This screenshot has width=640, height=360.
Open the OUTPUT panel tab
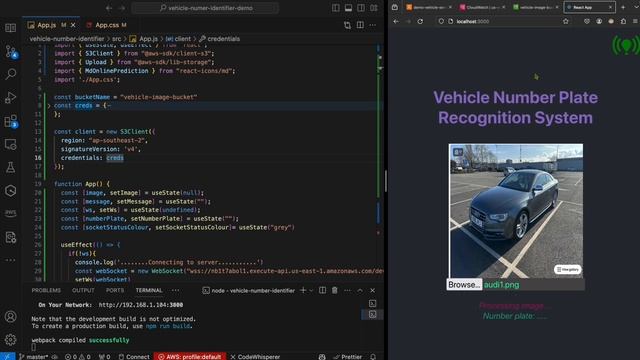pos(83,290)
